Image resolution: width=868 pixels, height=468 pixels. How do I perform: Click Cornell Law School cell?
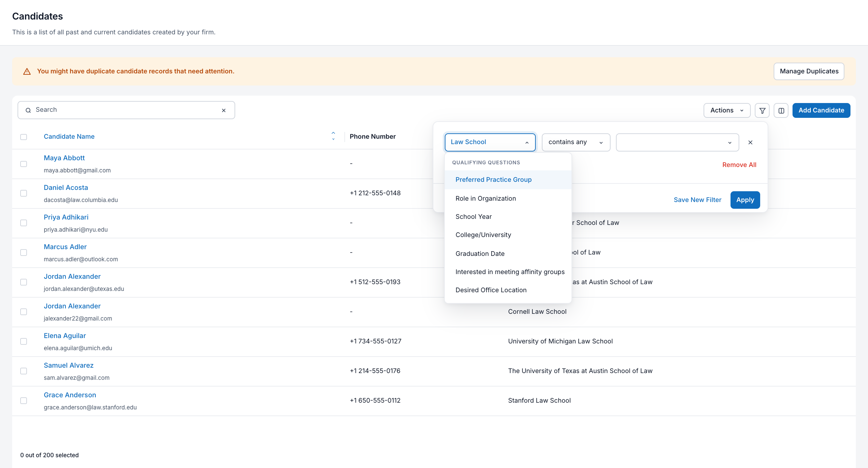click(537, 312)
